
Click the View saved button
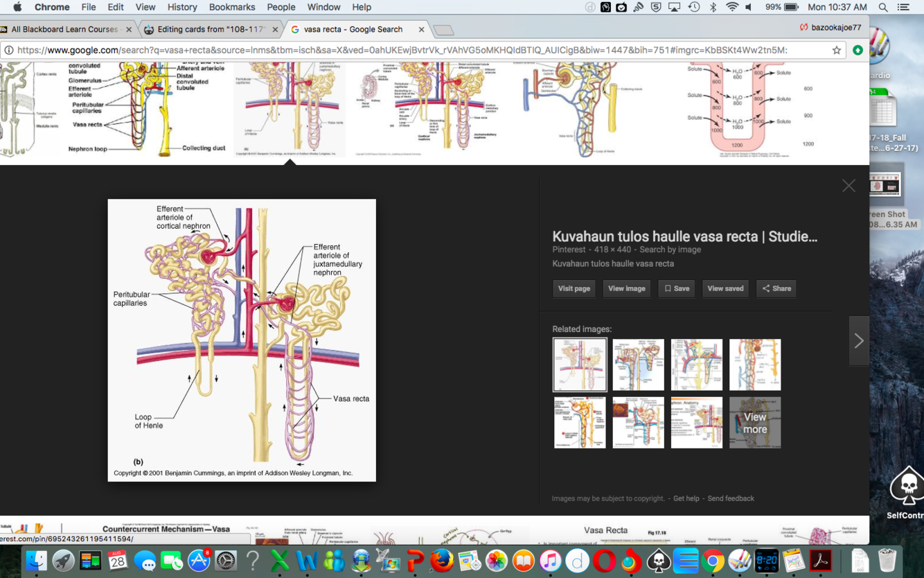point(725,288)
